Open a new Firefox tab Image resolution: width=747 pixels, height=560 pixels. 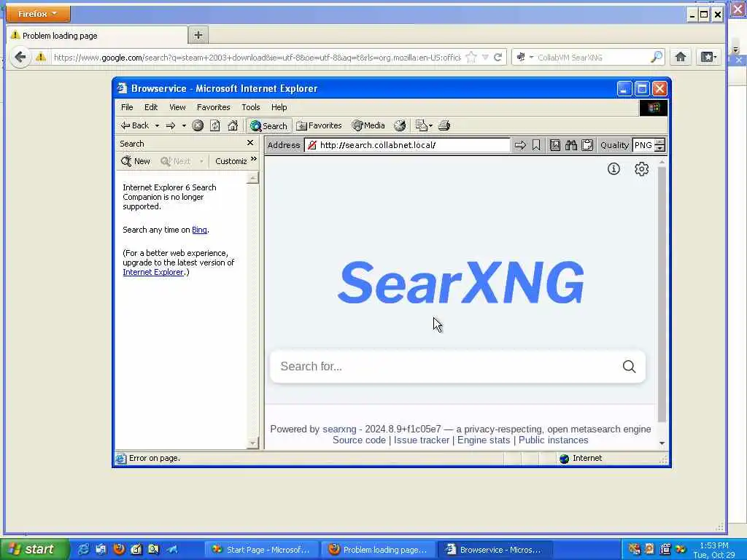point(198,35)
